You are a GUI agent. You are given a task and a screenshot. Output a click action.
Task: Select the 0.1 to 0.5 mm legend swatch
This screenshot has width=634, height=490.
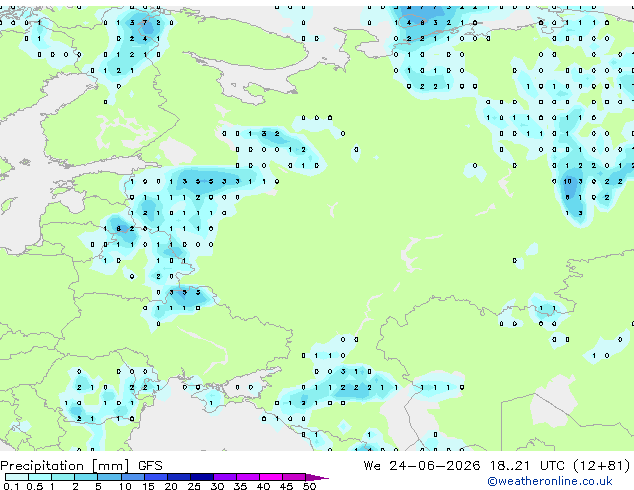click(17, 477)
